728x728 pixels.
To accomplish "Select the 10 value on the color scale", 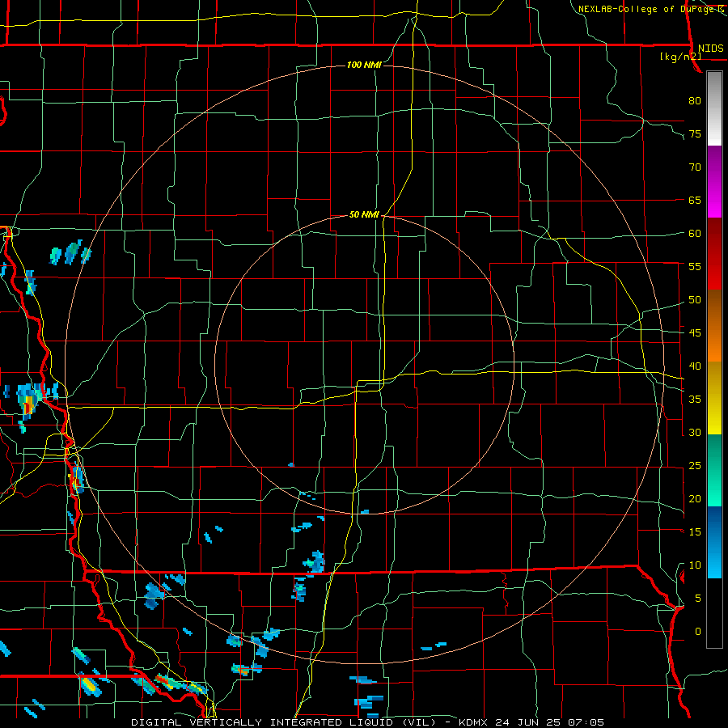I will 695,565.
